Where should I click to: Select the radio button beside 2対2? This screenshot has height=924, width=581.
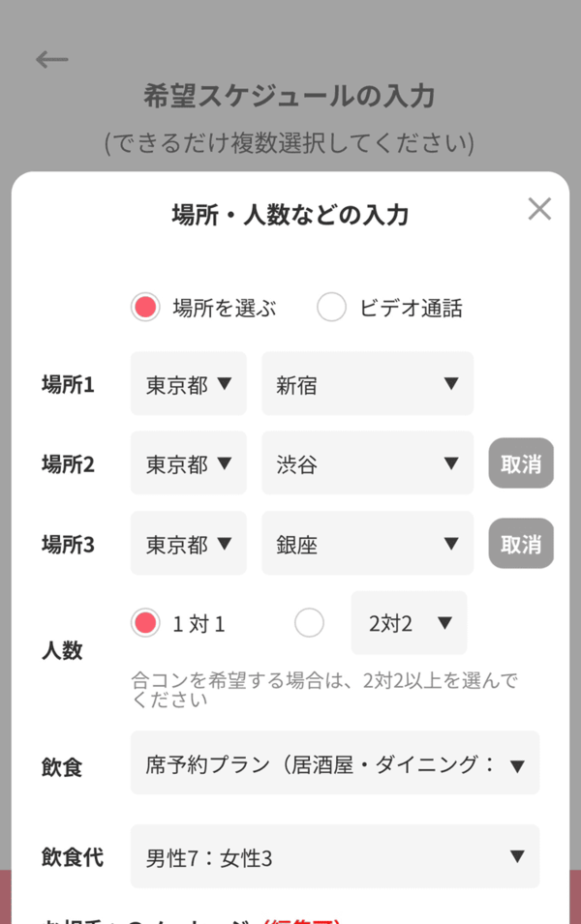tap(309, 624)
